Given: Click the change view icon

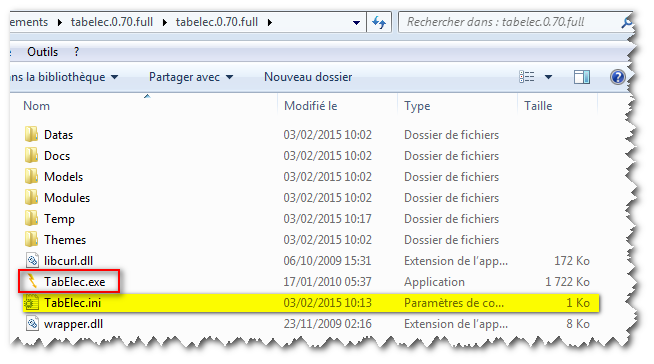Looking at the screenshot, I should pos(526,77).
